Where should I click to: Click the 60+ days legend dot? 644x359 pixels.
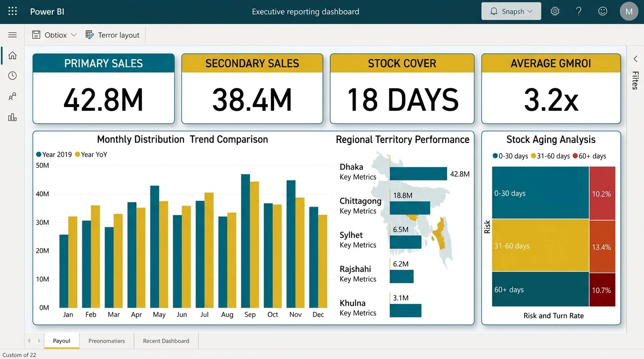[x=575, y=156]
